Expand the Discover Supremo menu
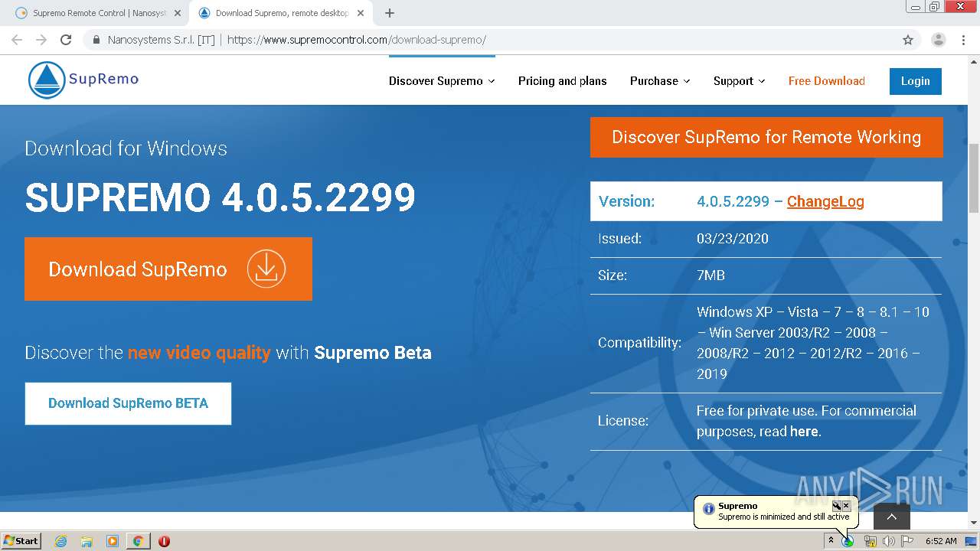Viewport: 980px width, 551px height. (442, 81)
